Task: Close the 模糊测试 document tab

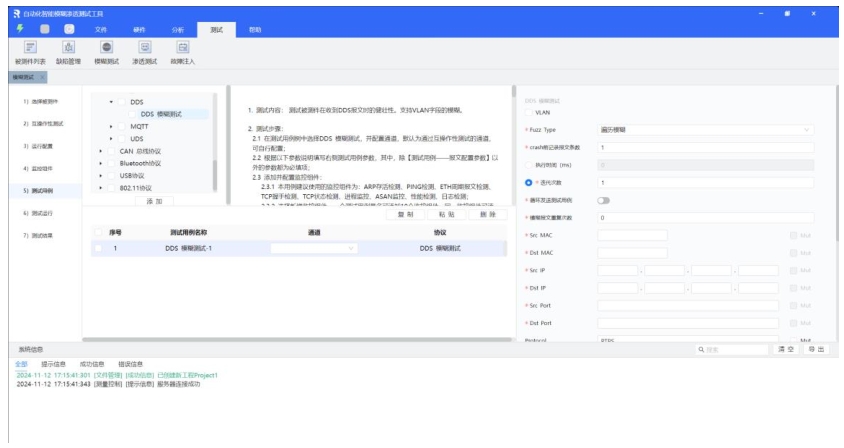Action: coord(44,77)
